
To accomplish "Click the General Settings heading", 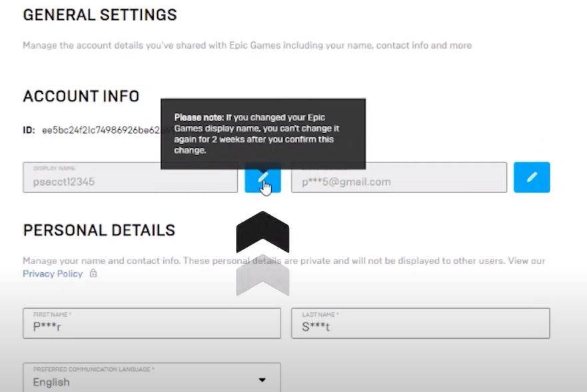I will (x=100, y=14).
